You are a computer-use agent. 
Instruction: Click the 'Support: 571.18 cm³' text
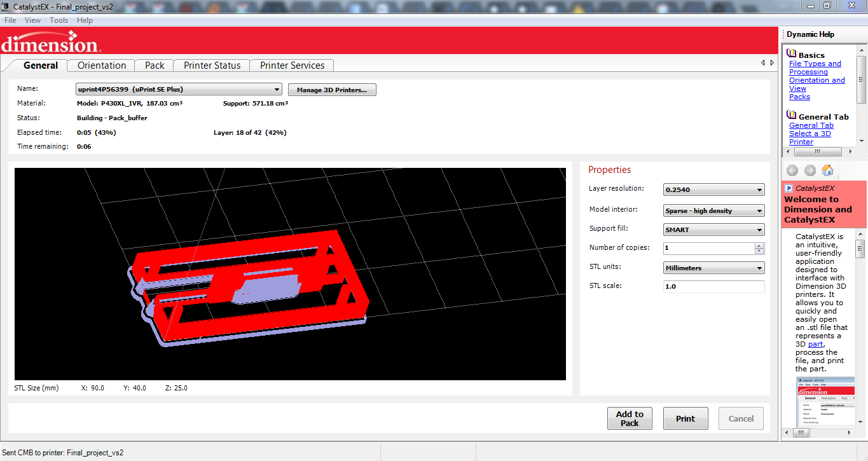click(256, 103)
